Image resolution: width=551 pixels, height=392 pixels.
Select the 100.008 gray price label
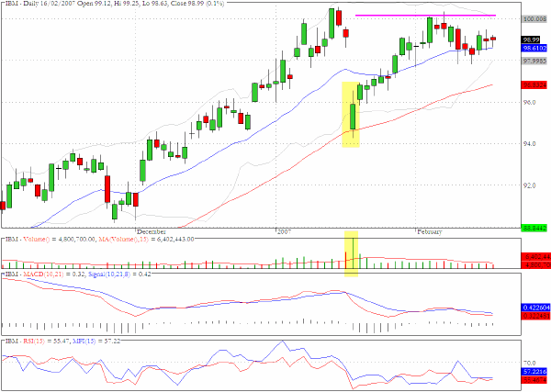(534, 18)
